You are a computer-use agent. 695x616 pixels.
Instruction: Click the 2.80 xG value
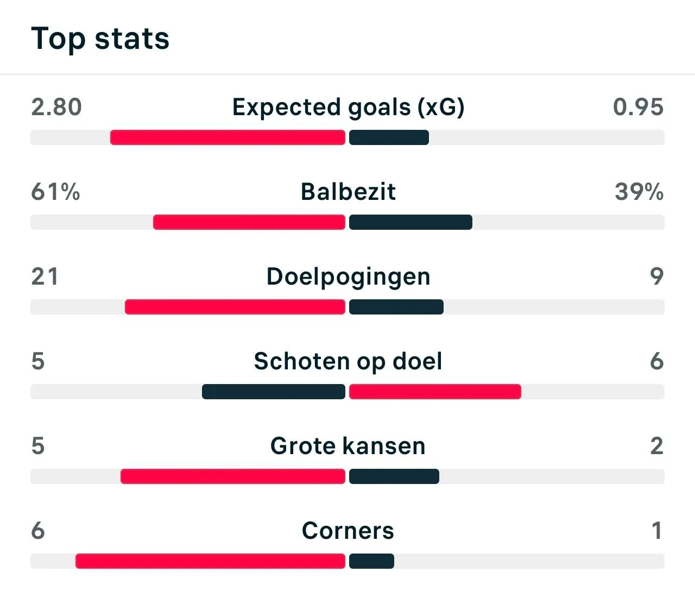56,107
